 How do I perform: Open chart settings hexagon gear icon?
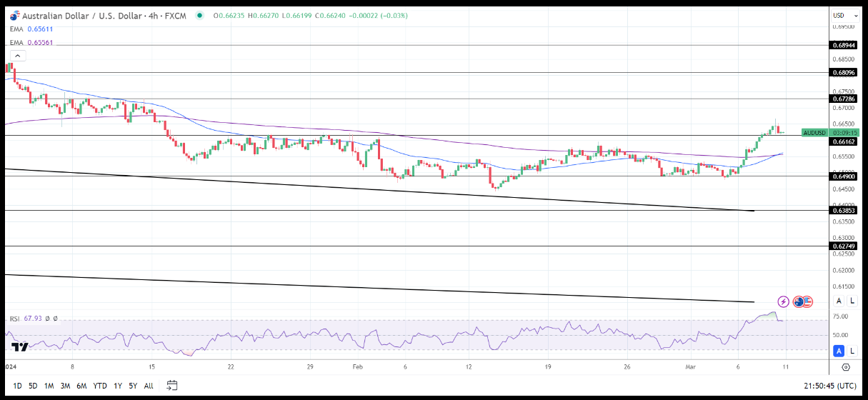[x=846, y=367]
